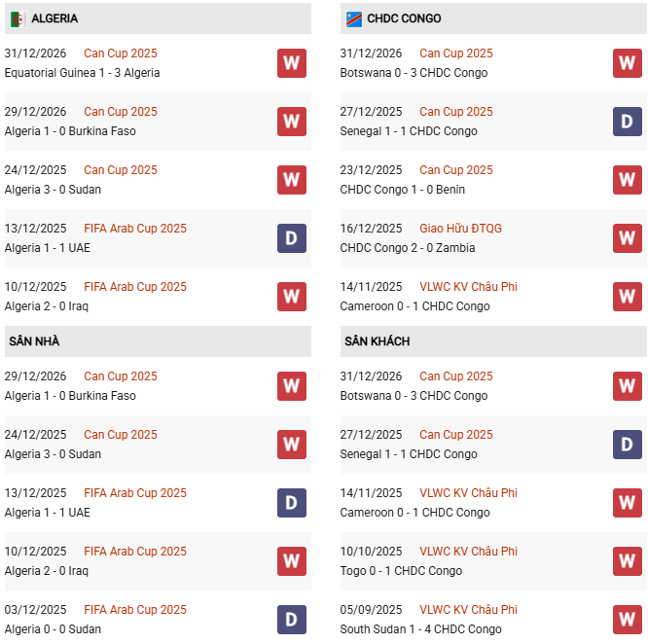Click the D badge in the Sân Khách section
Image resolution: width=648 pixels, height=644 pixels.
(x=627, y=445)
